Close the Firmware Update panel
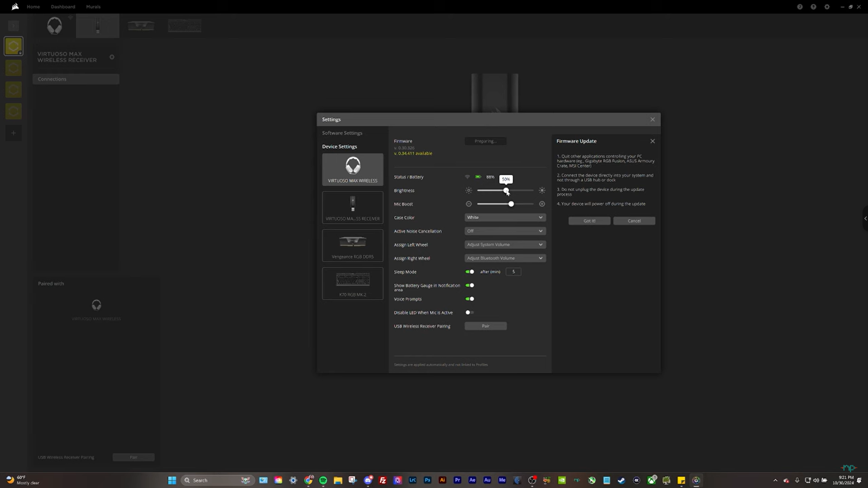 coord(652,141)
